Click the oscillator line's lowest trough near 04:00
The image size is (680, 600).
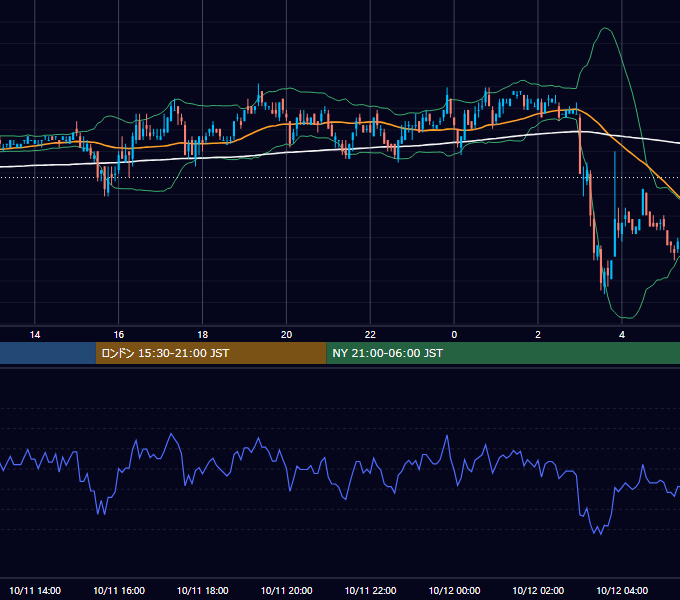point(601,533)
